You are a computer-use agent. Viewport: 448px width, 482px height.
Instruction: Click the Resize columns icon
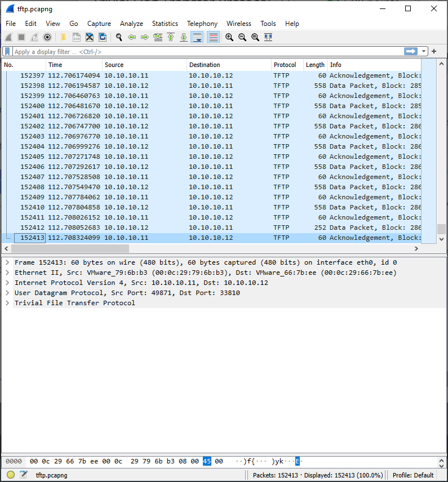tap(268, 37)
